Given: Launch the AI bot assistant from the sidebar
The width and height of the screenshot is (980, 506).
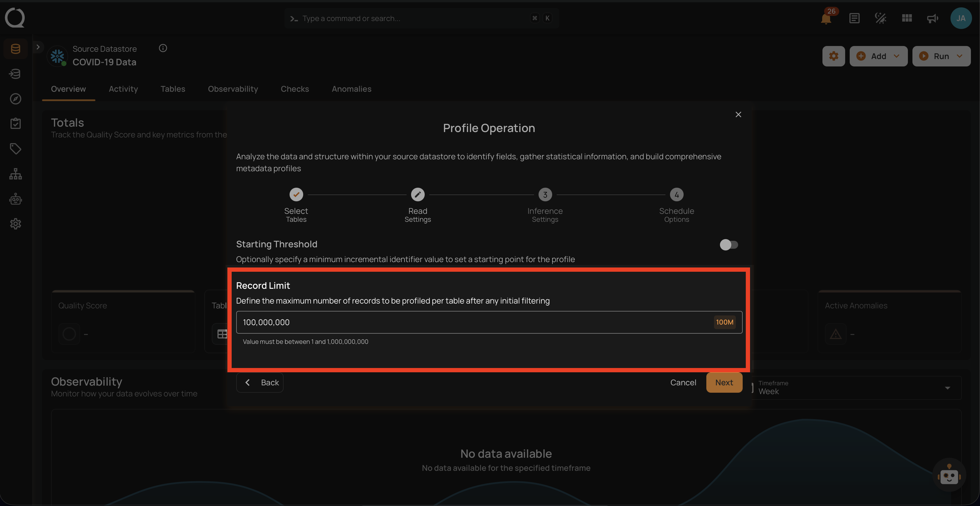Looking at the screenshot, I should pos(15,198).
